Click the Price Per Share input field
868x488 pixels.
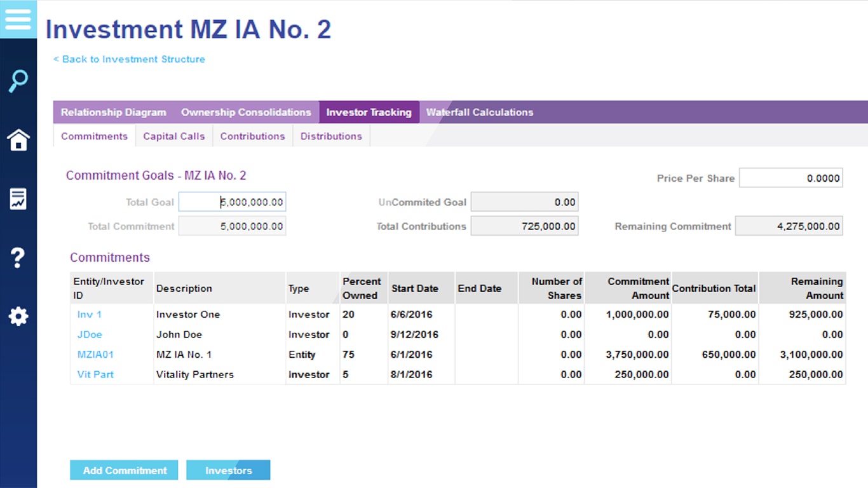pyautogui.click(x=790, y=178)
